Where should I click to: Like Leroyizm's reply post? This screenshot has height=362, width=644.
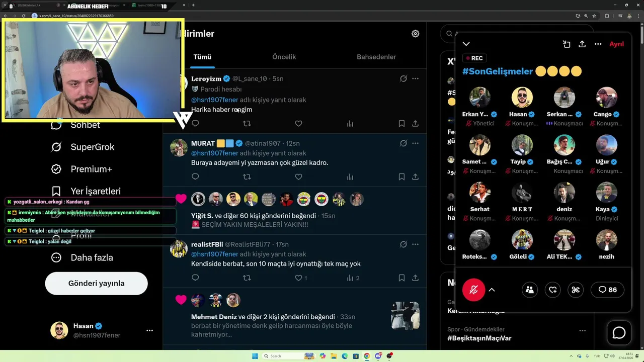click(x=298, y=123)
